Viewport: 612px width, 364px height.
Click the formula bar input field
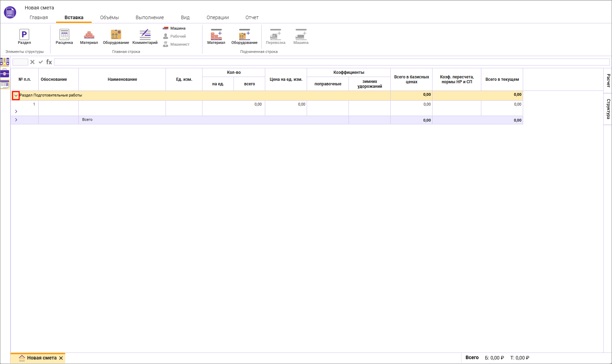[331, 62]
